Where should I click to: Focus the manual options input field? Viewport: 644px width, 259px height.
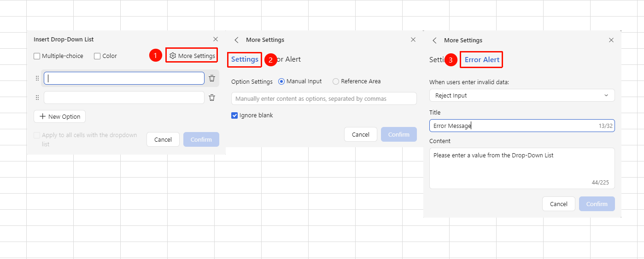pos(324,98)
